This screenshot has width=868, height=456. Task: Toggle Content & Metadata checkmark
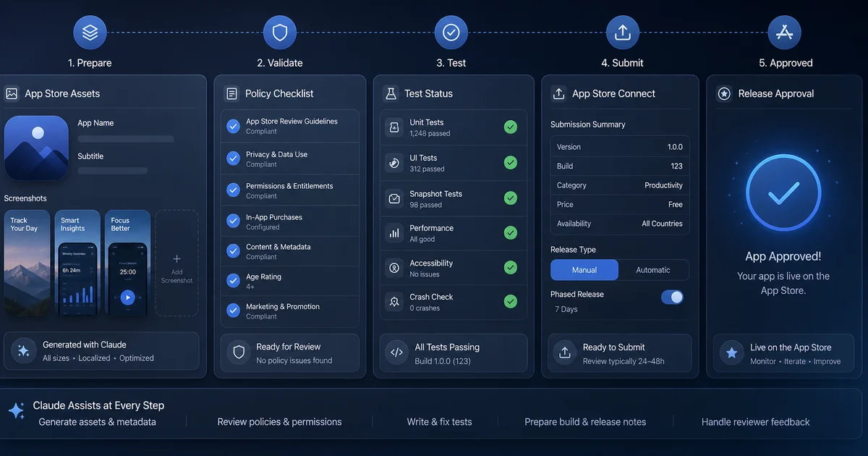(233, 251)
